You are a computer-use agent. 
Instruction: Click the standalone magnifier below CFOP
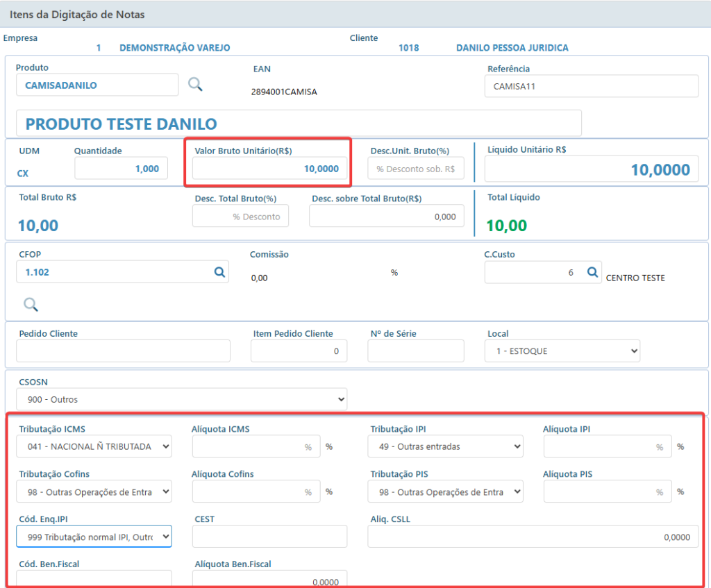[31, 305]
